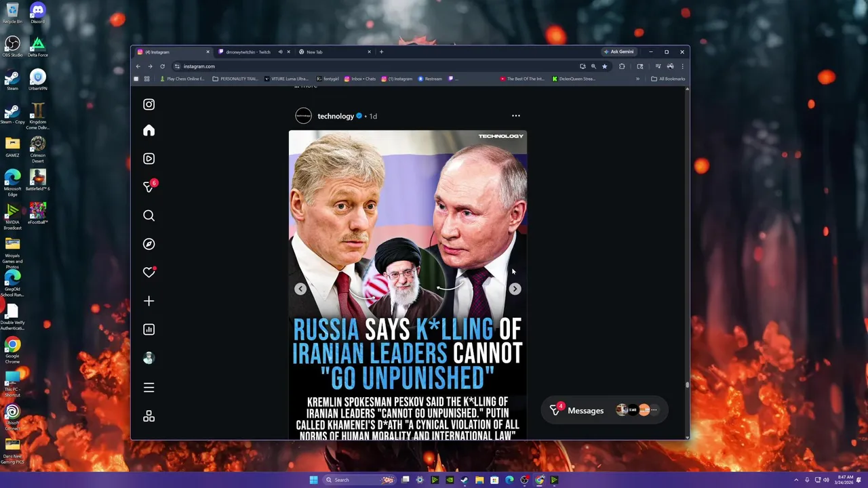This screenshot has width=868, height=488.
Task: Open Discord desktop shortcut
Action: pos(37,14)
